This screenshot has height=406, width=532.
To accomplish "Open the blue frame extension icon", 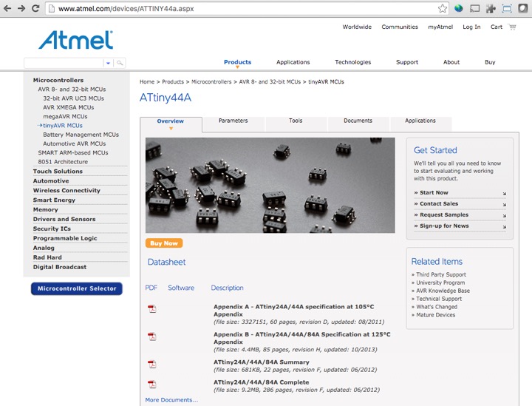I will 507,8.
